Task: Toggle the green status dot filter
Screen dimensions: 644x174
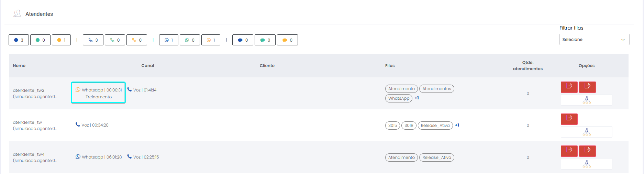Action: (40, 40)
